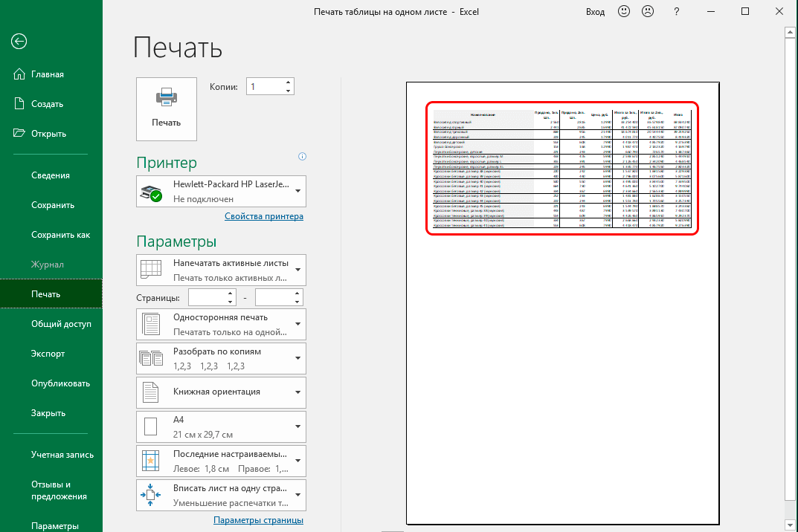Select Сохранить in the sidebar
The image size is (798, 532).
[51, 205]
